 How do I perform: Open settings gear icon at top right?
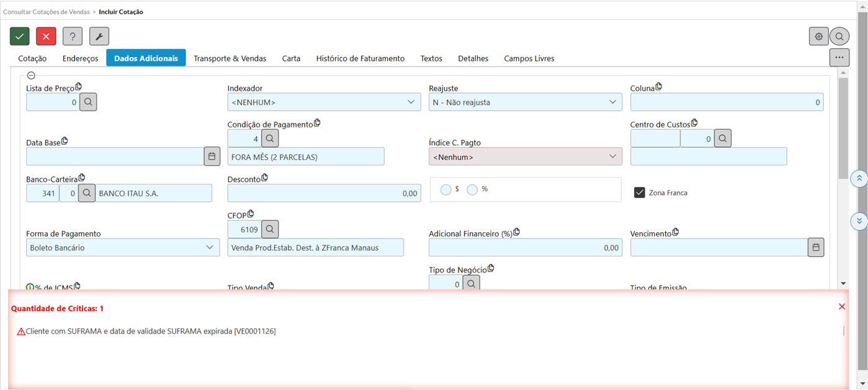pos(818,37)
